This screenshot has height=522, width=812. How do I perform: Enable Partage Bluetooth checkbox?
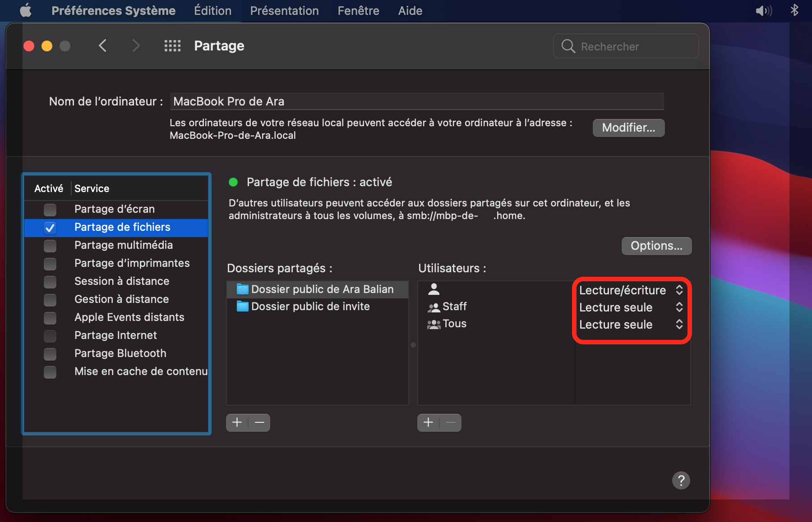[50, 354]
